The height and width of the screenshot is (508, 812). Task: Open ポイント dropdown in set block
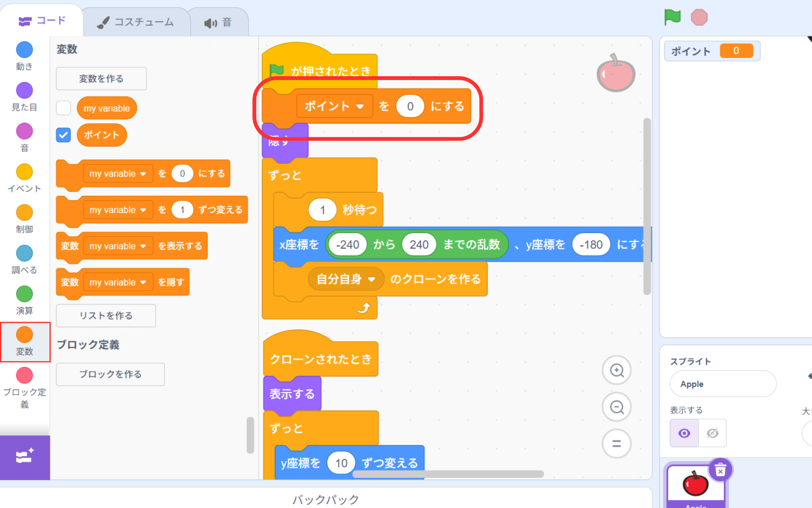[360, 106]
